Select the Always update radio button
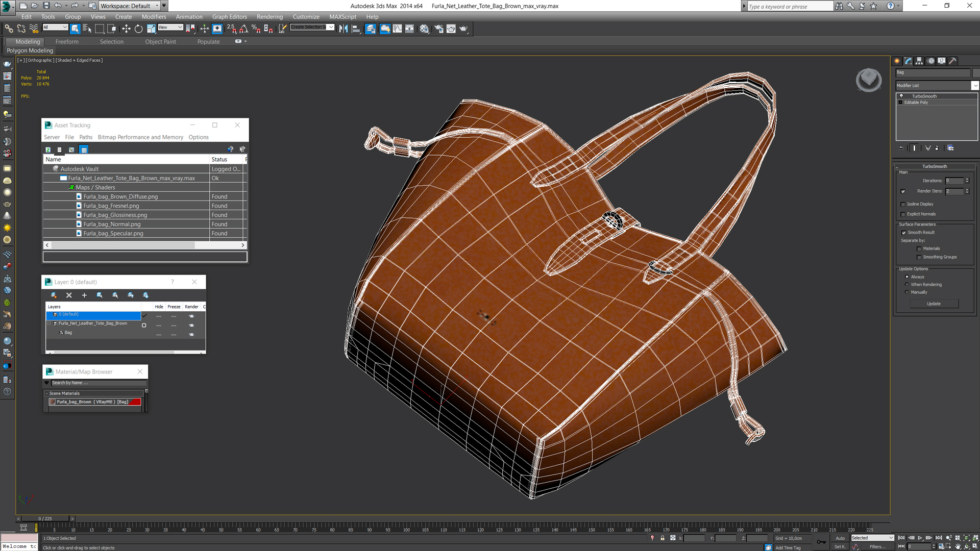This screenshot has width=980, height=551. click(x=907, y=277)
